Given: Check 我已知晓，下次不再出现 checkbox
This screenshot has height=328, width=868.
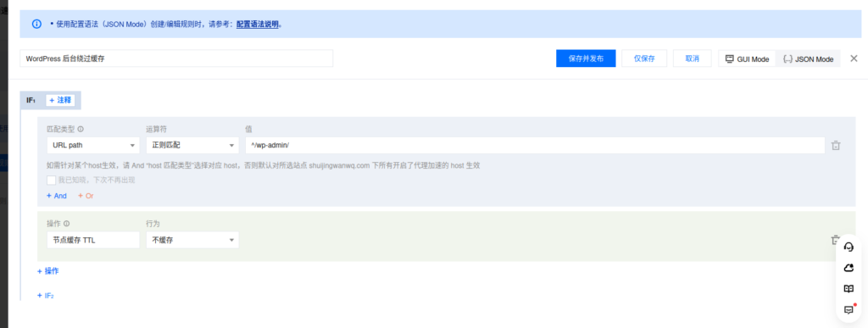Looking at the screenshot, I should pyautogui.click(x=52, y=180).
